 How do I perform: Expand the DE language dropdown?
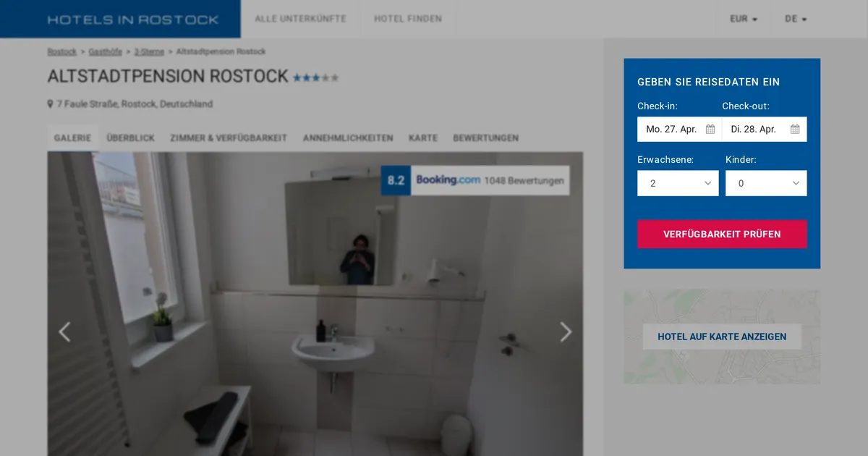(795, 20)
